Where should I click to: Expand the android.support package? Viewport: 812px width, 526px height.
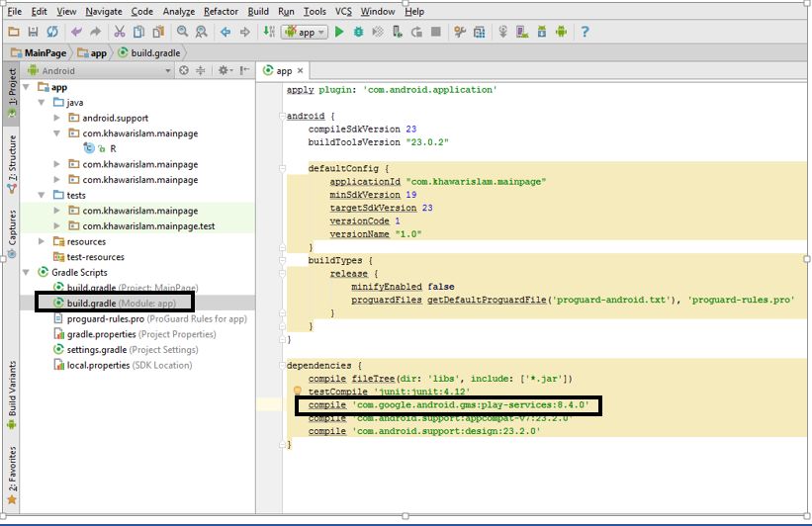[57, 118]
